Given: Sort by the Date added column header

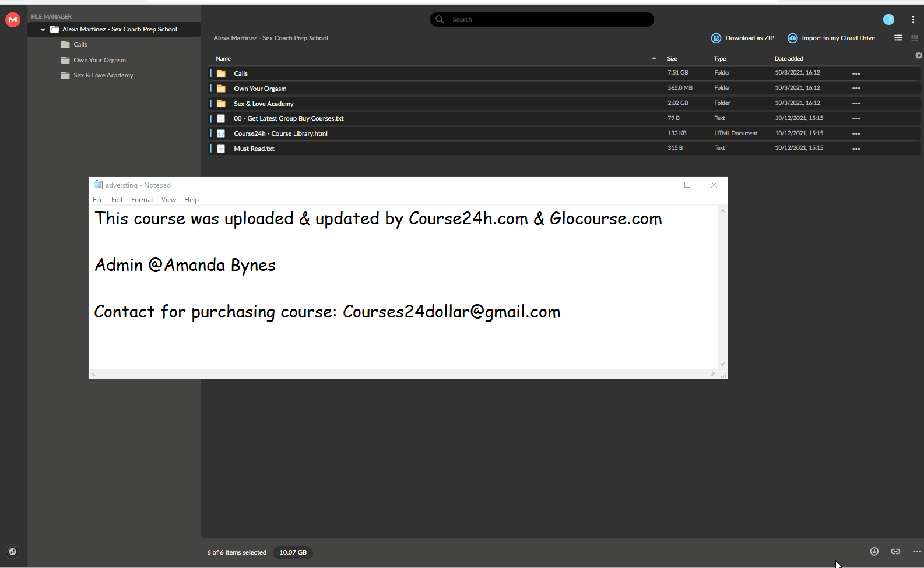Looking at the screenshot, I should tap(789, 58).
